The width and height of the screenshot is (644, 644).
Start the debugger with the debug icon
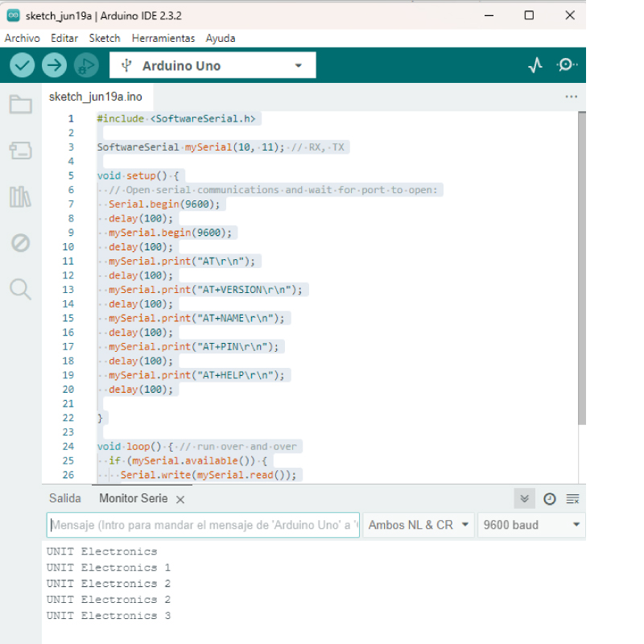click(x=85, y=65)
